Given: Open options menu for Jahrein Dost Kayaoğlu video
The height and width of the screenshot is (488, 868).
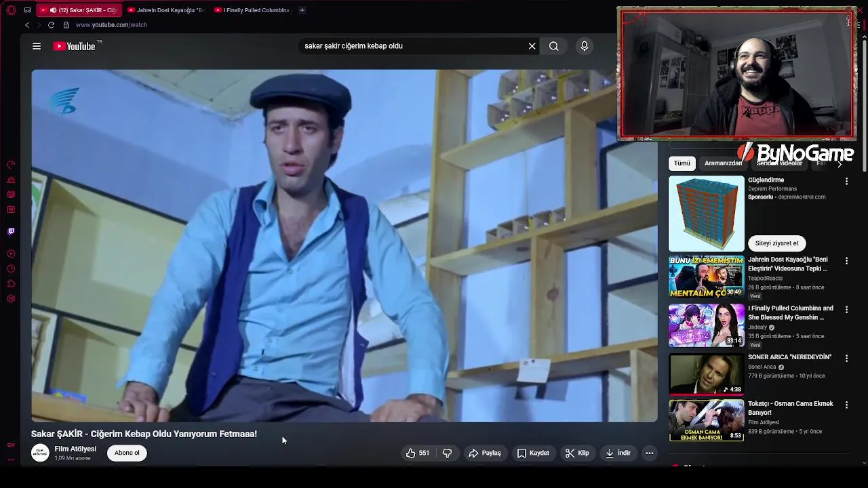Looking at the screenshot, I should click(x=846, y=260).
